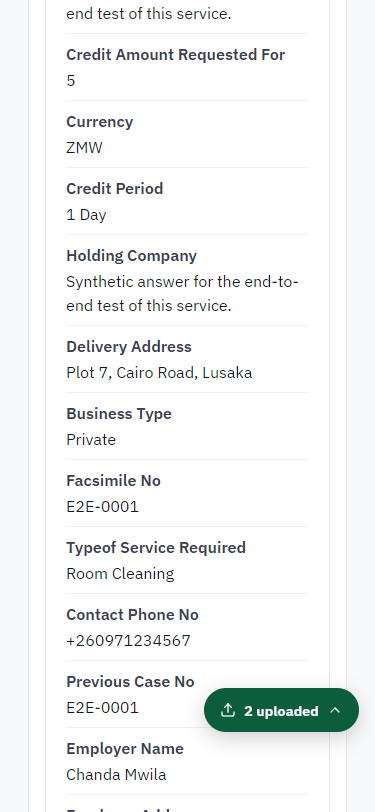Click the Holding Company label

click(132, 256)
